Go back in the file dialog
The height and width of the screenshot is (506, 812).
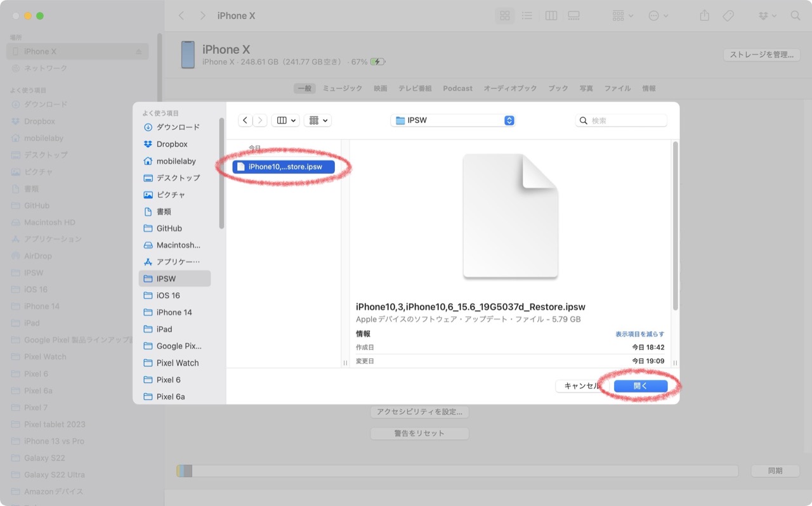[246, 120]
